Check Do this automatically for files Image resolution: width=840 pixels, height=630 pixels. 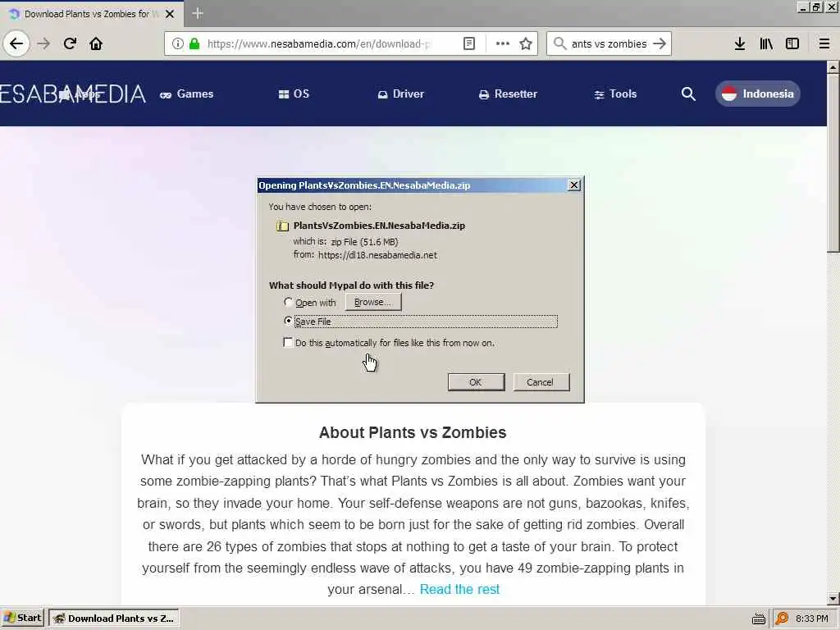pyautogui.click(x=288, y=342)
